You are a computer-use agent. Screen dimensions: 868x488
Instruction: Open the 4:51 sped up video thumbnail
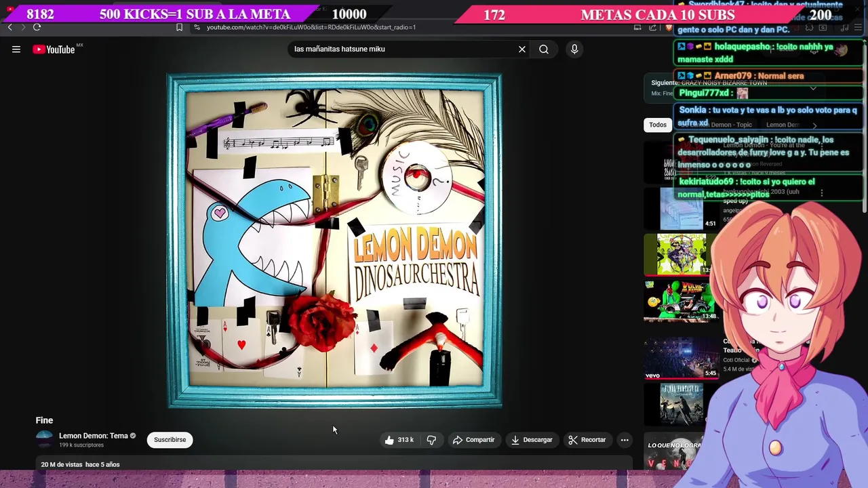click(x=683, y=208)
